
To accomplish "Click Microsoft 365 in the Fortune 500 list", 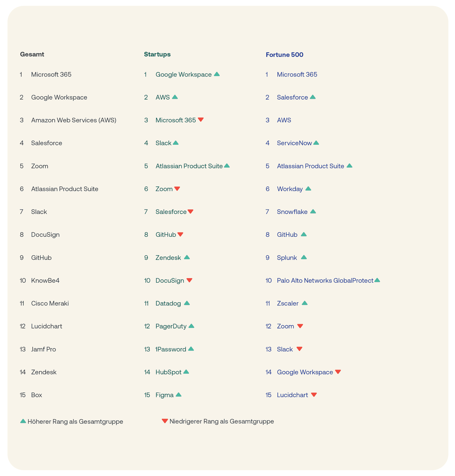I will tap(297, 74).
